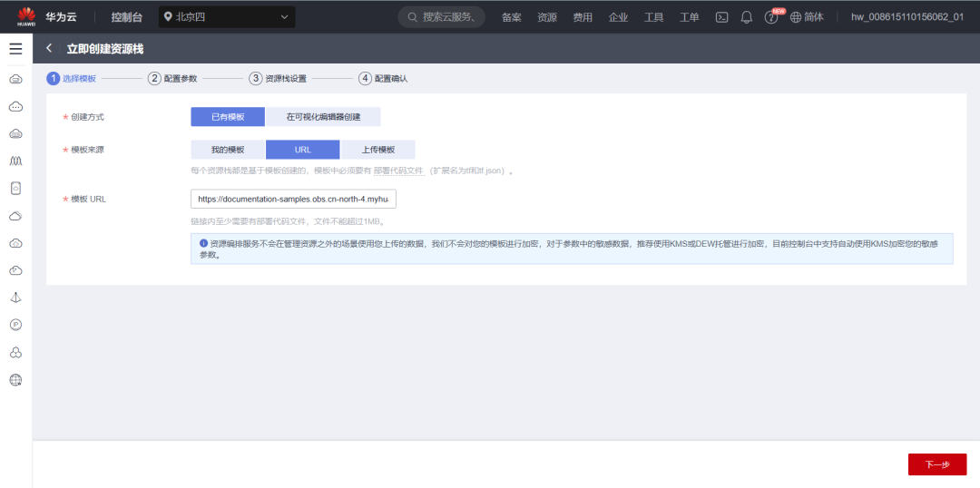
Task: Click the Huawei Cloud logo
Action: 27,17
